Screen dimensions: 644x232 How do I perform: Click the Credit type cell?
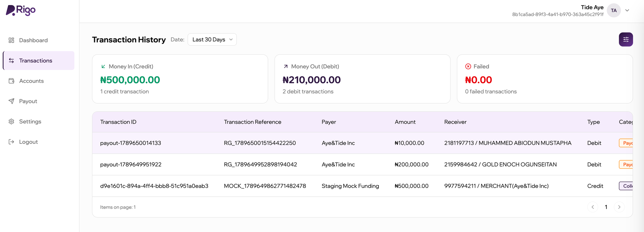[595, 186]
